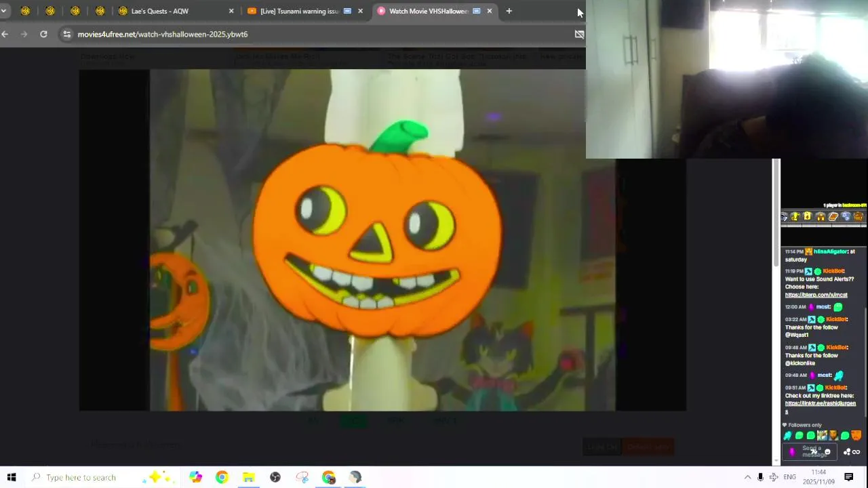
Task: Open the Windows Start menu
Action: pos(11,477)
